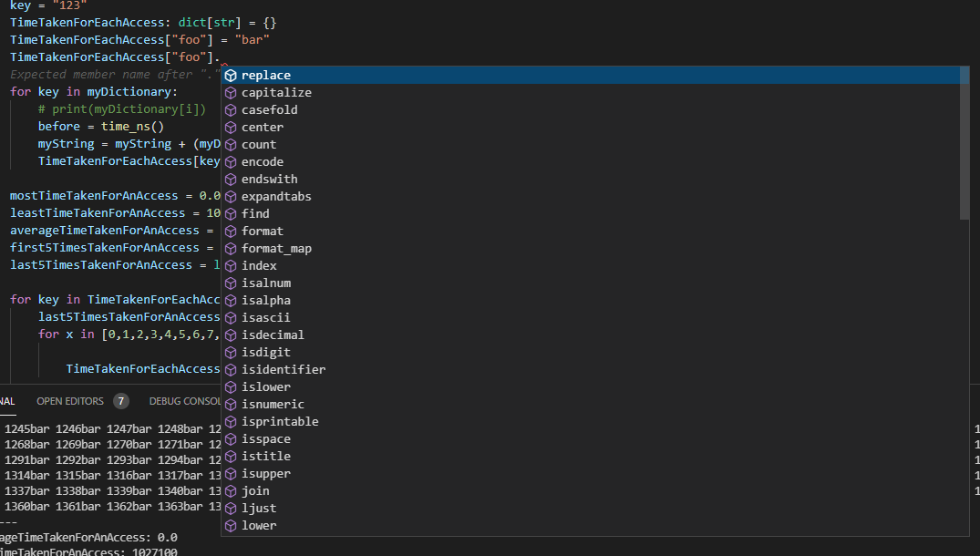The width and height of the screenshot is (980, 556).
Task: Click the method icon beside "replace"
Action: tap(230, 75)
